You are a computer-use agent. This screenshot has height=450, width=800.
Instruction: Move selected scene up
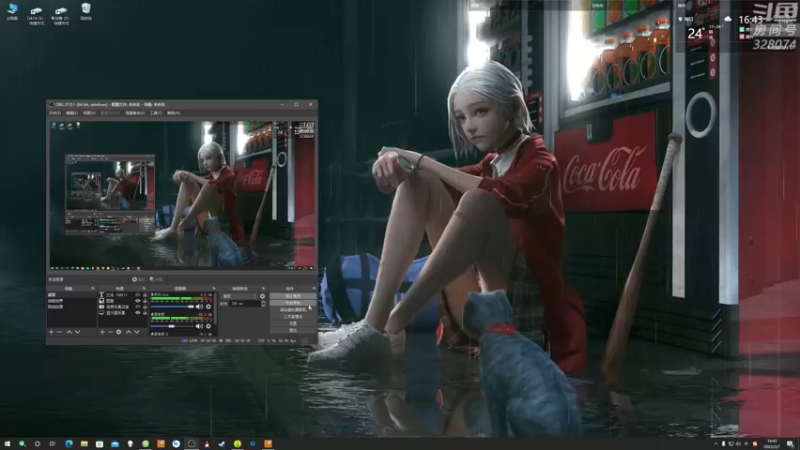[69, 332]
